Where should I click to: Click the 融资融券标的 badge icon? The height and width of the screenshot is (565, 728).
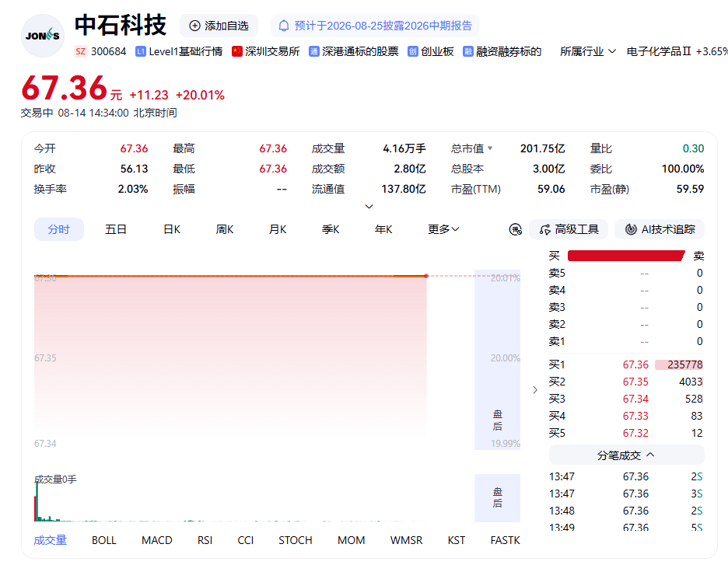[468, 51]
